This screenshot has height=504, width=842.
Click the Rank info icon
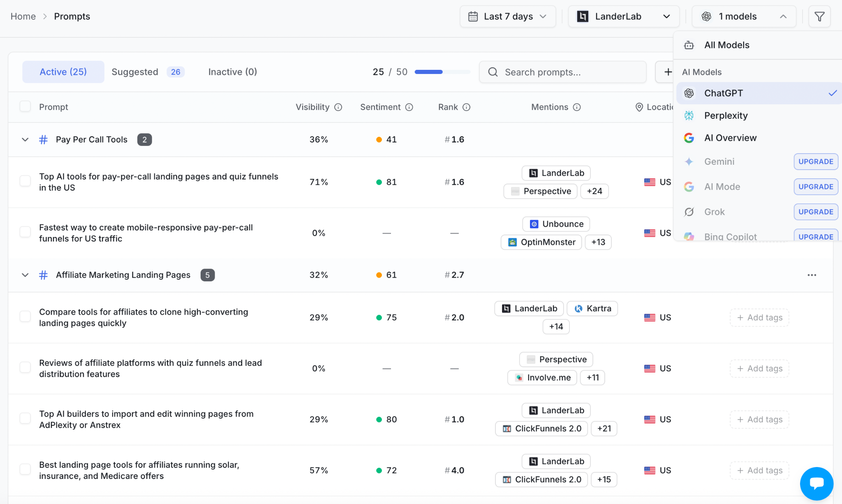pos(466,107)
